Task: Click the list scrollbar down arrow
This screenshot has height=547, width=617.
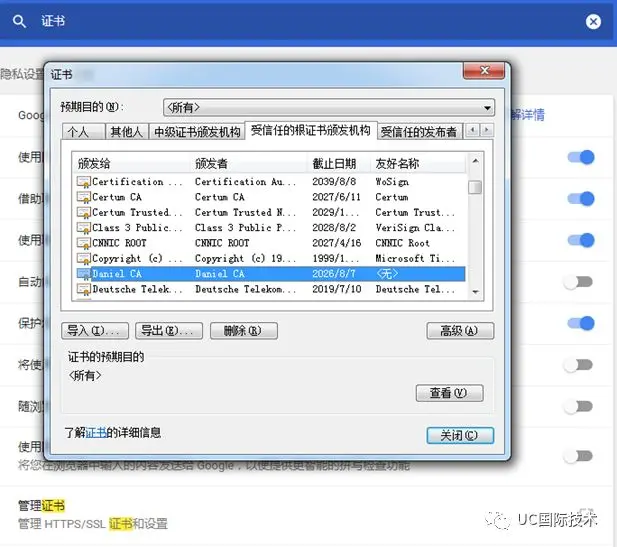Action: [475, 292]
